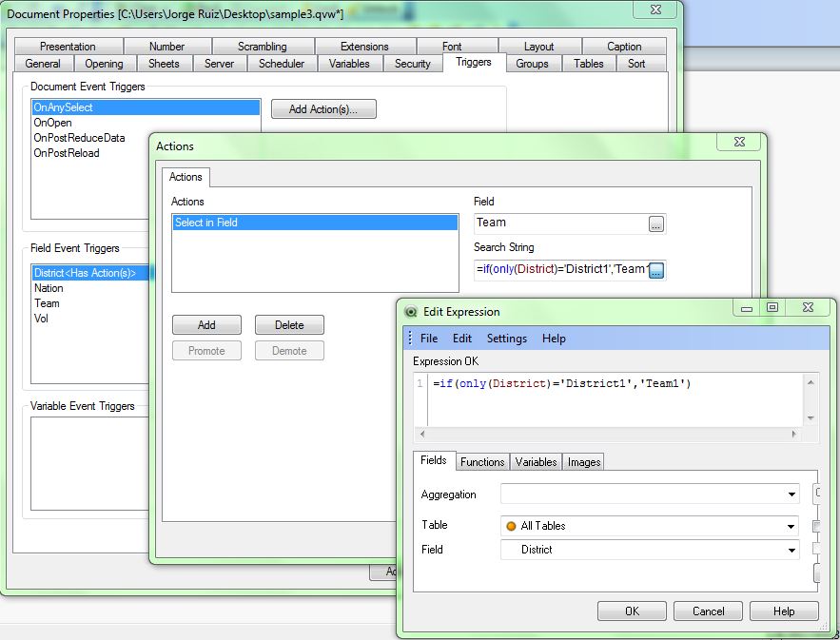Click the QlikView icon in Edit Expression title bar
This screenshot has height=640, width=840.
pos(411,312)
